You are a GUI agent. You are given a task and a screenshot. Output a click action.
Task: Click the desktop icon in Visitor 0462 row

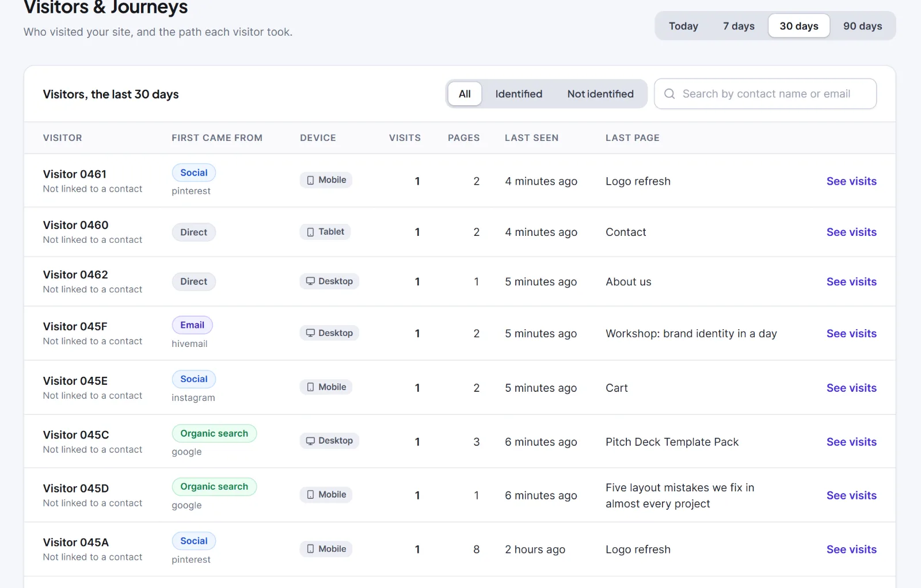(310, 281)
